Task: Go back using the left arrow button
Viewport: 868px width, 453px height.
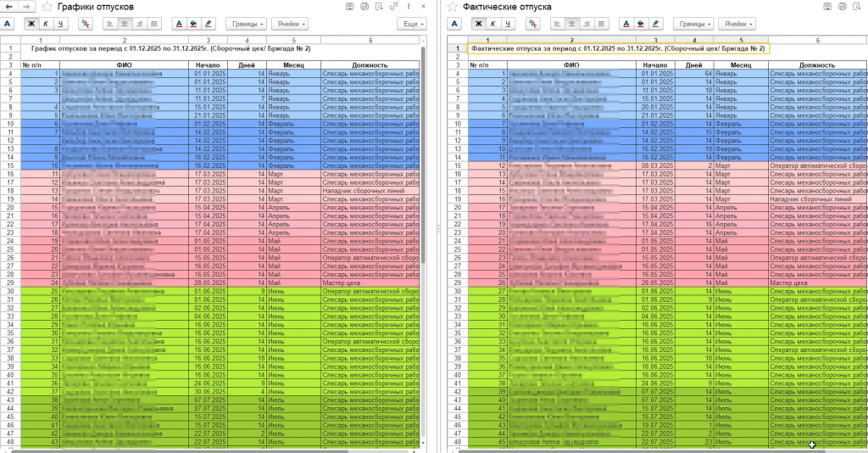Action: point(8,7)
